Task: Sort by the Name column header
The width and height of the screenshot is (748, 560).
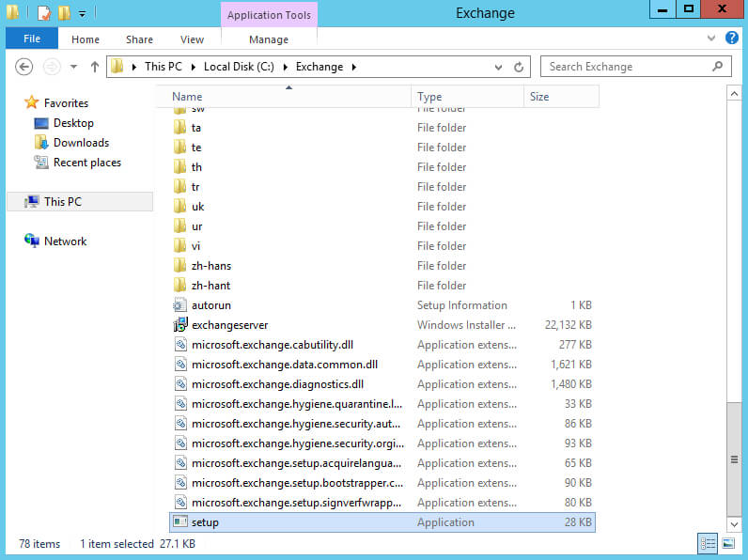Action: pos(284,97)
